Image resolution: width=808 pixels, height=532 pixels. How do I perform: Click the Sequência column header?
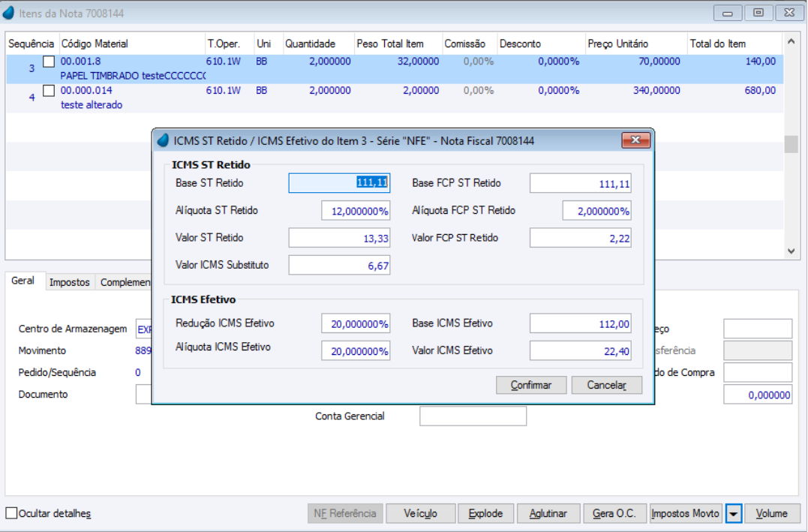tap(31, 44)
